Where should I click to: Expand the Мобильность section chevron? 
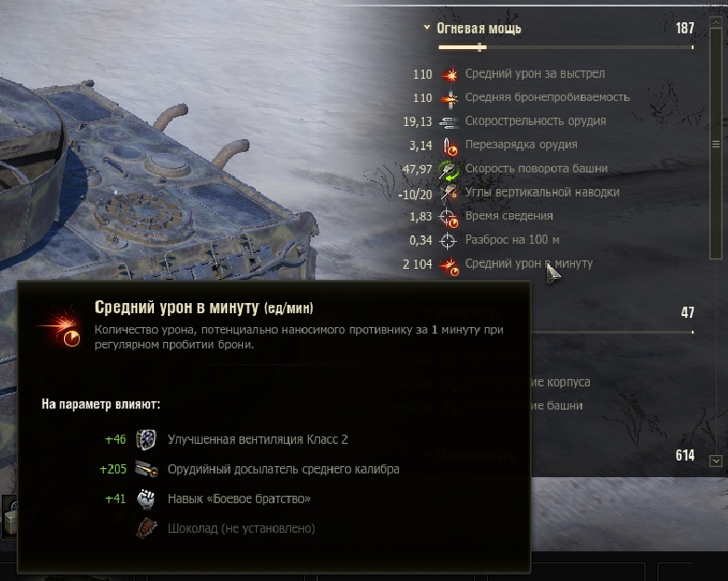point(427,455)
